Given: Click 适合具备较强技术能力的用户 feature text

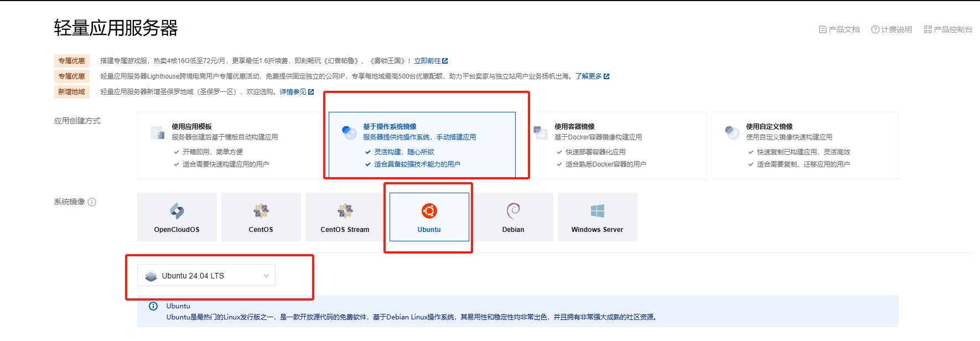Looking at the screenshot, I should (417, 164).
